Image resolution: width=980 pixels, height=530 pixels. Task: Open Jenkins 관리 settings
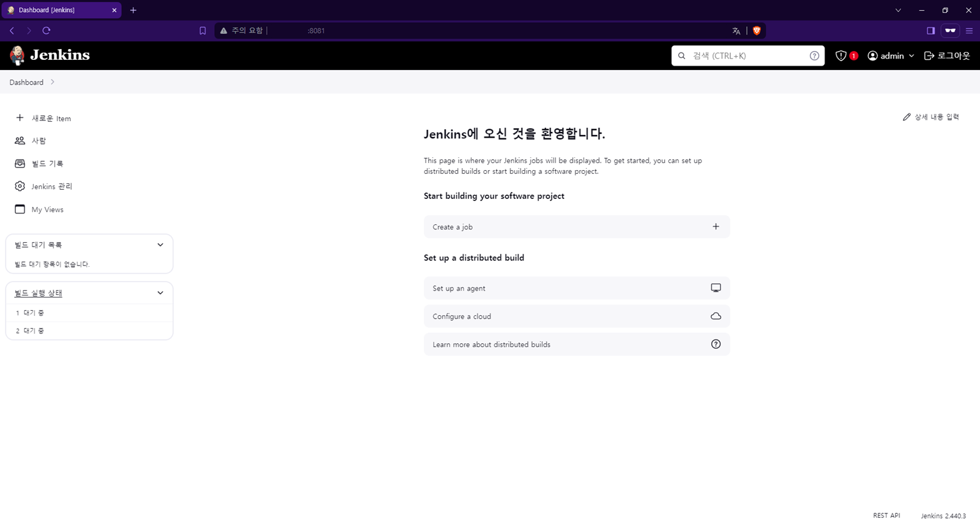pyautogui.click(x=52, y=186)
